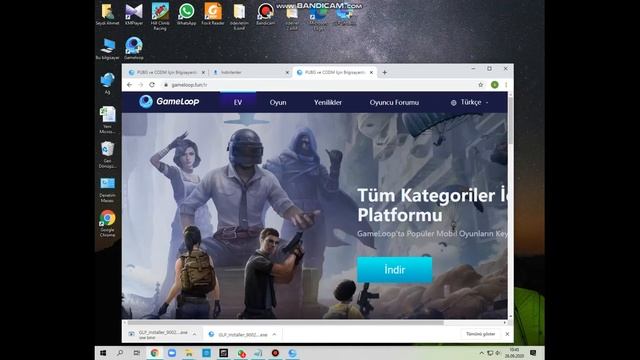Select the Ağ network desktop icon

pyautogui.click(x=107, y=83)
